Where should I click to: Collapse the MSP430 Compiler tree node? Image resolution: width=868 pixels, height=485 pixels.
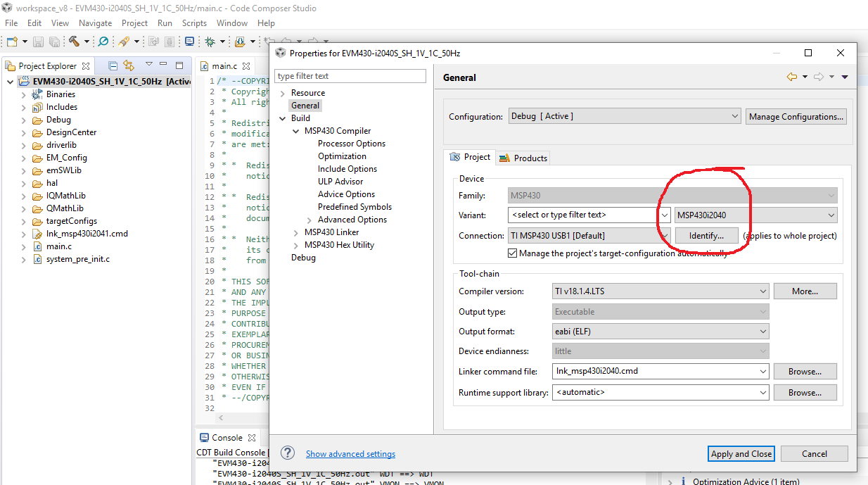[x=295, y=131]
